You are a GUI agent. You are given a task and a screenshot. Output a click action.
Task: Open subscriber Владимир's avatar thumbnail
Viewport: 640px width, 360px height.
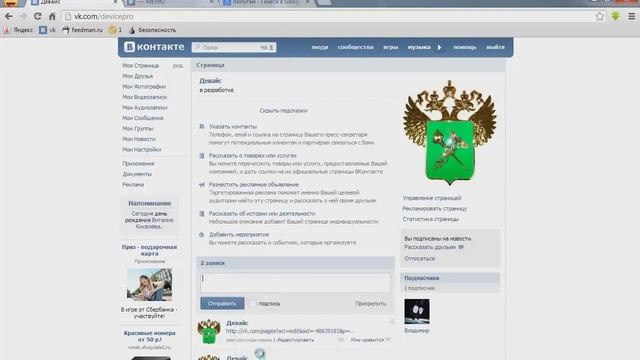[417, 311]
